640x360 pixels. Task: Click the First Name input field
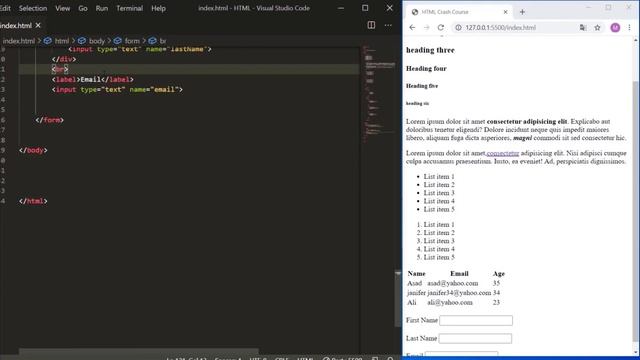(476, 320)
